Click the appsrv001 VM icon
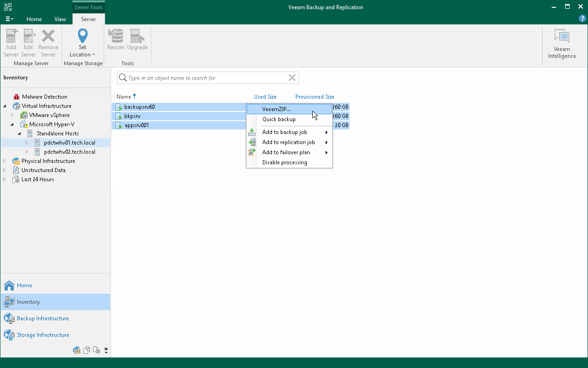588x368 pixels. tap(119, 125)
